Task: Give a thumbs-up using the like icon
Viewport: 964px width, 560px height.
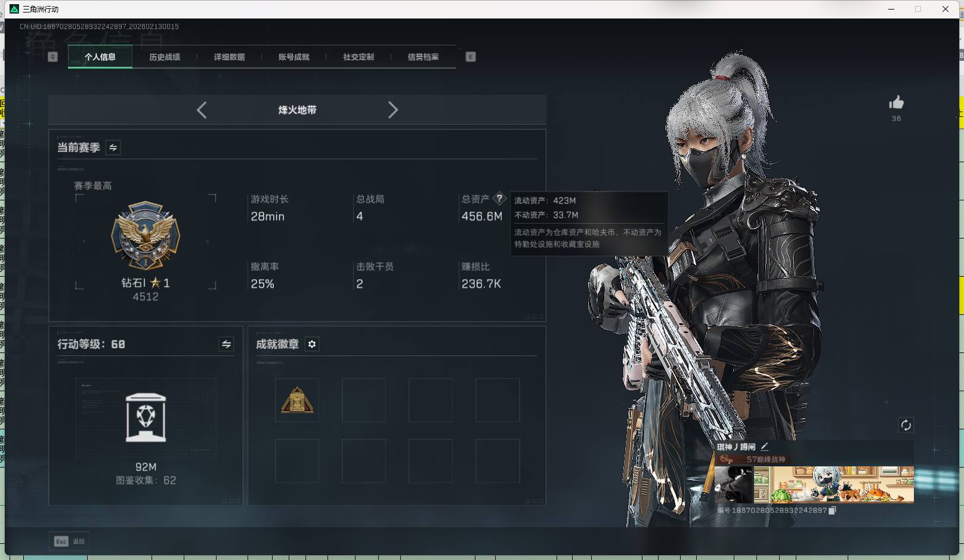Action: point(897,102)
